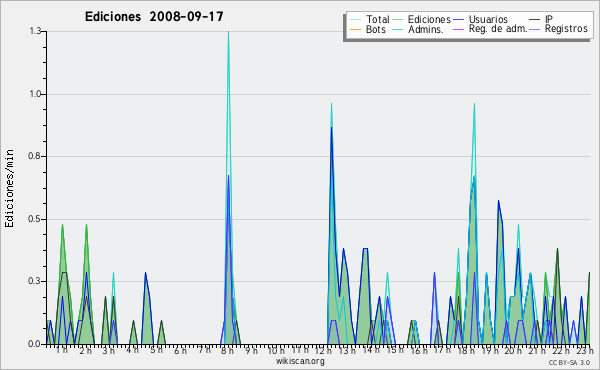The height and width of the screenshot is (370, 600).
Task: Click the wikiscan.org caption
Action: pyautogui.click(x=300, y=361)
